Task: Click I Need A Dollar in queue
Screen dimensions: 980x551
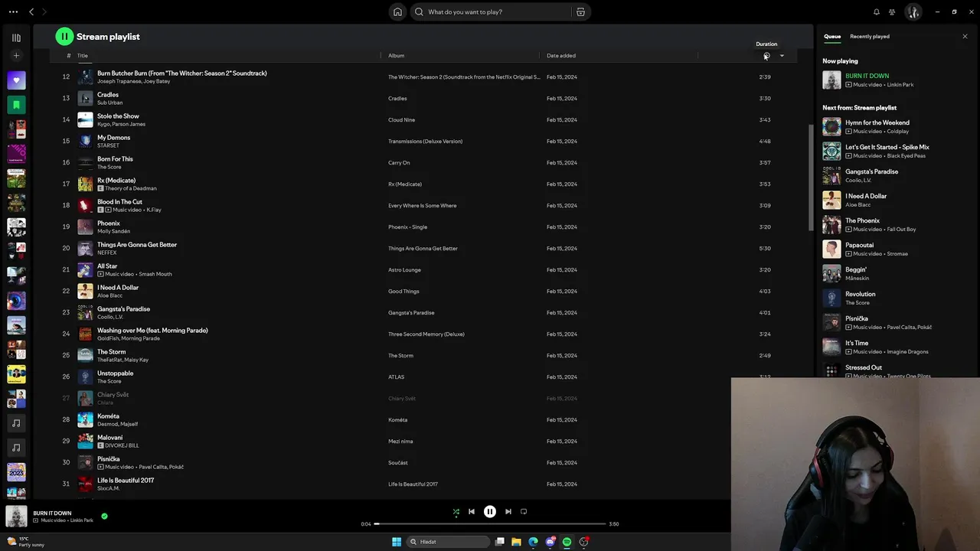Action: coord(866,196)
